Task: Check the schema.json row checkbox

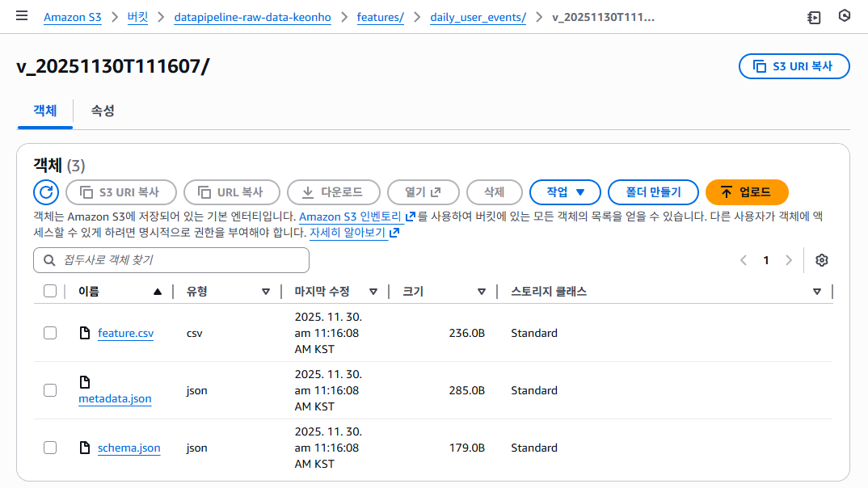Action: [49, 447]
